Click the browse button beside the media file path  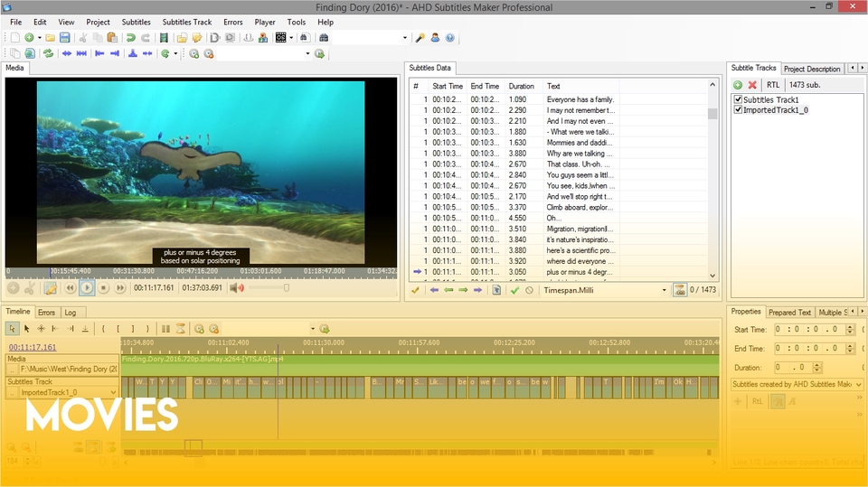click(12, 370)
